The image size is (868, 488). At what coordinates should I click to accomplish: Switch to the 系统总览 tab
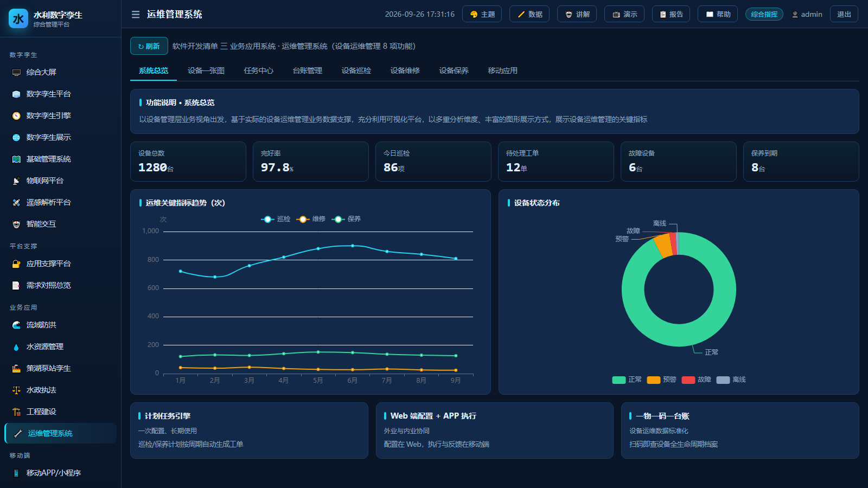pyautogui.click(x=154, y=71)
